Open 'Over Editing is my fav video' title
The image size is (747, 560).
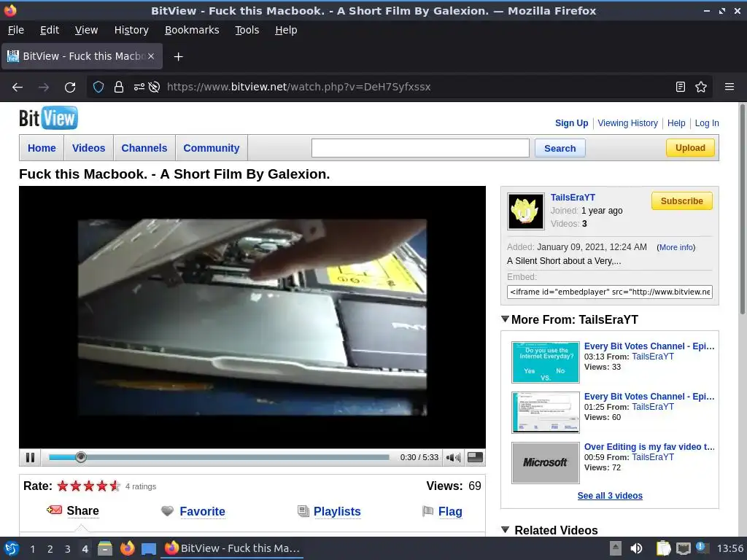(x=649, y=447)
